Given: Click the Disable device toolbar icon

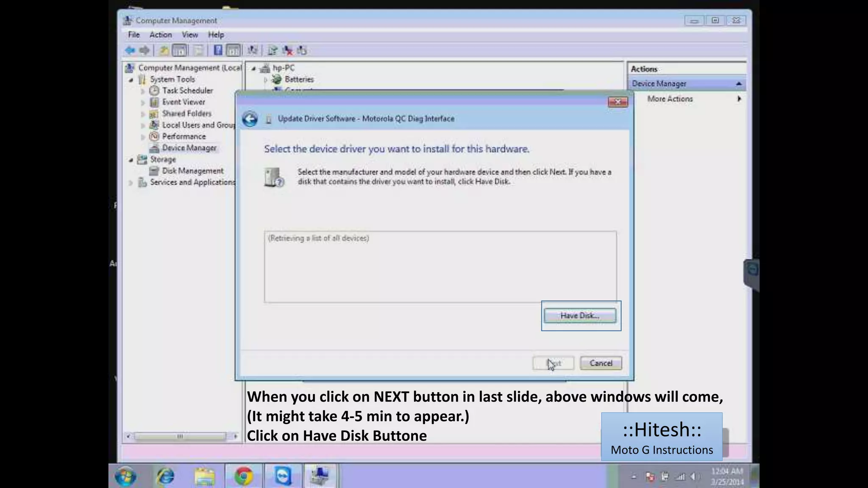Looking at the screenshot, I should [302, 50].
